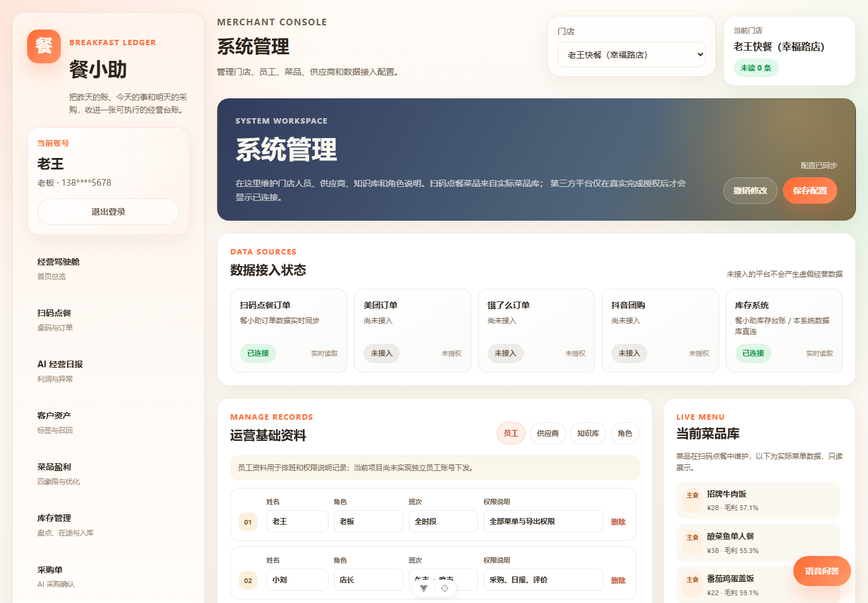Click 未接入 status on 抖音团购 card
Image resolution: width=868 pixels, height=603 pixels.
[x=629, y=353]
